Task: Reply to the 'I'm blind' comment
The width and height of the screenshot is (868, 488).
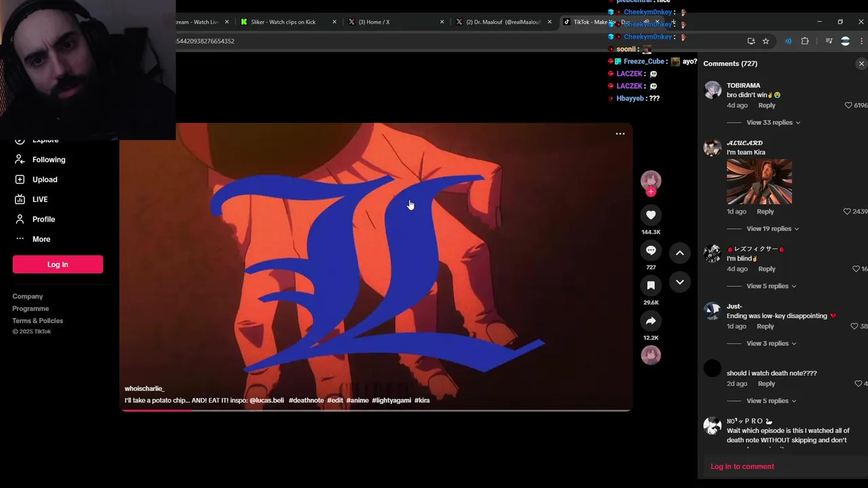Action: (x=767, y=269)
